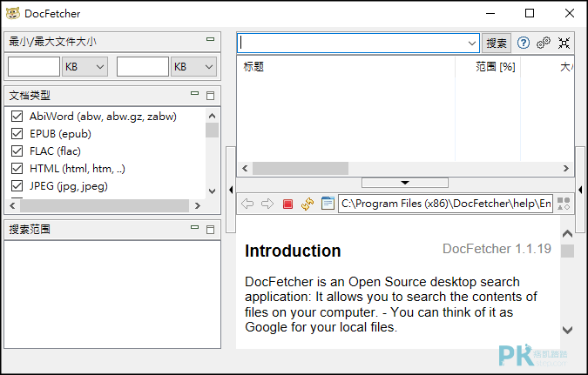Maximize the 文档类型 panel

coord(211,96)
